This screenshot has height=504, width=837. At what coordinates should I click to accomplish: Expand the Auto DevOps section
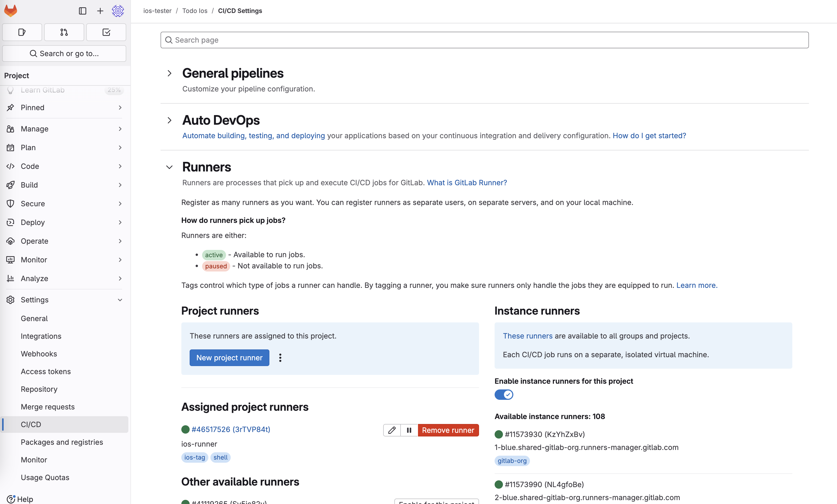tap(169, 120)
